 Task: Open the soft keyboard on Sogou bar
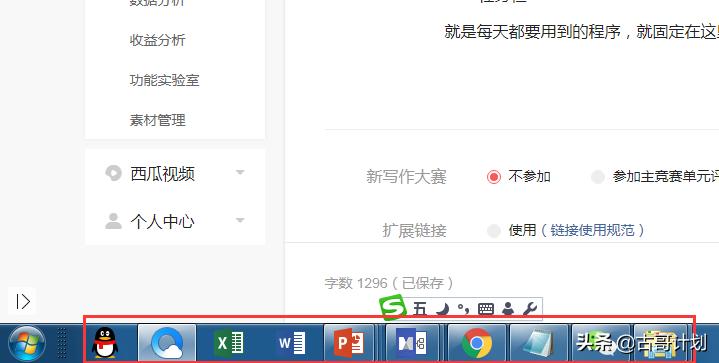point(486,309)
